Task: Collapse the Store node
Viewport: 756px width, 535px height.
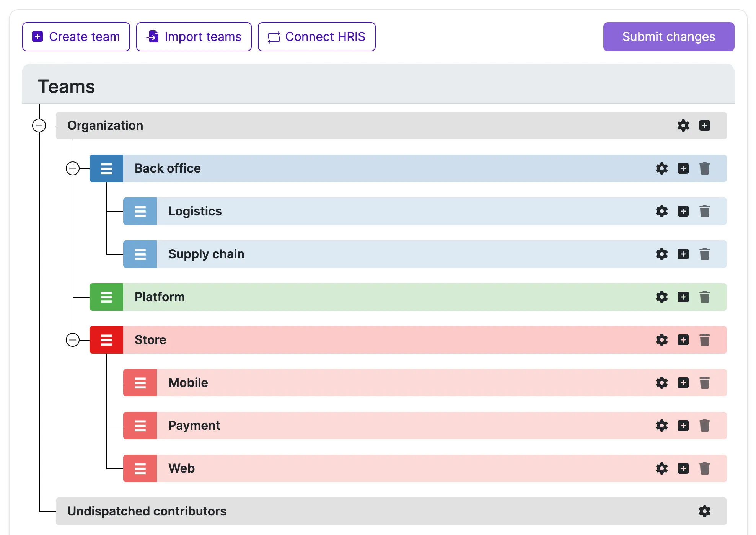Action: coord(73,340)
